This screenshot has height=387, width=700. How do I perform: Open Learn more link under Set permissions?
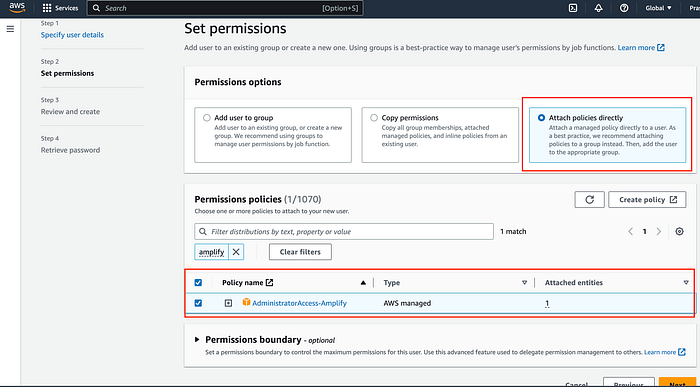pos(641,48)
